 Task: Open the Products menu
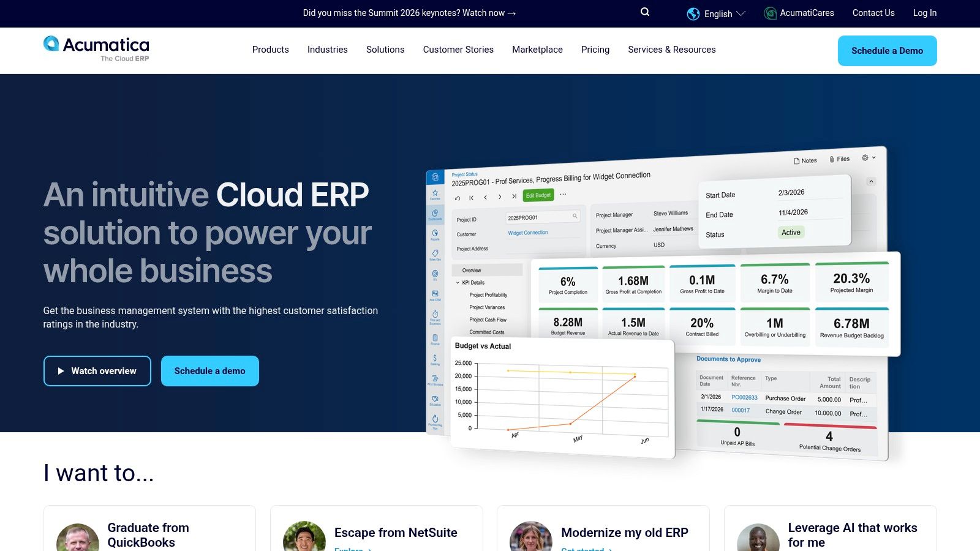270,50
